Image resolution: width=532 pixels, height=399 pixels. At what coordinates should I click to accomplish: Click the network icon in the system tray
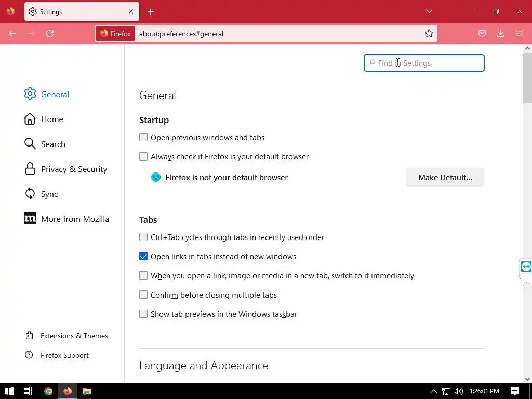(x=446, y=391)
